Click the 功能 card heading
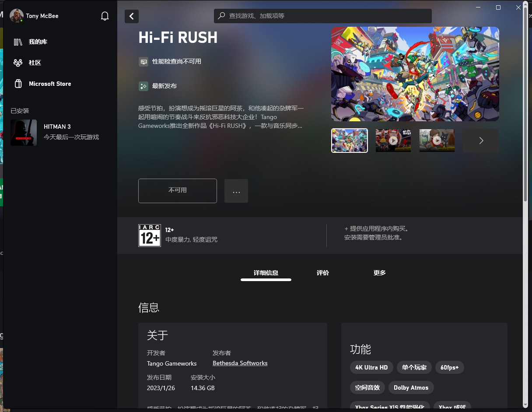Screen dimensions: 532x412 tap(360, 349)
